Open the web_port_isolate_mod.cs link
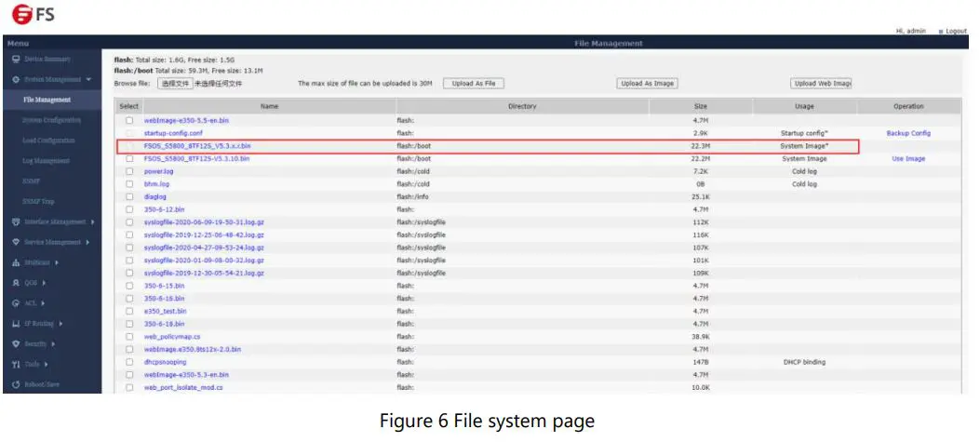This screenshot has width=980, height=442. pos(183,388)
